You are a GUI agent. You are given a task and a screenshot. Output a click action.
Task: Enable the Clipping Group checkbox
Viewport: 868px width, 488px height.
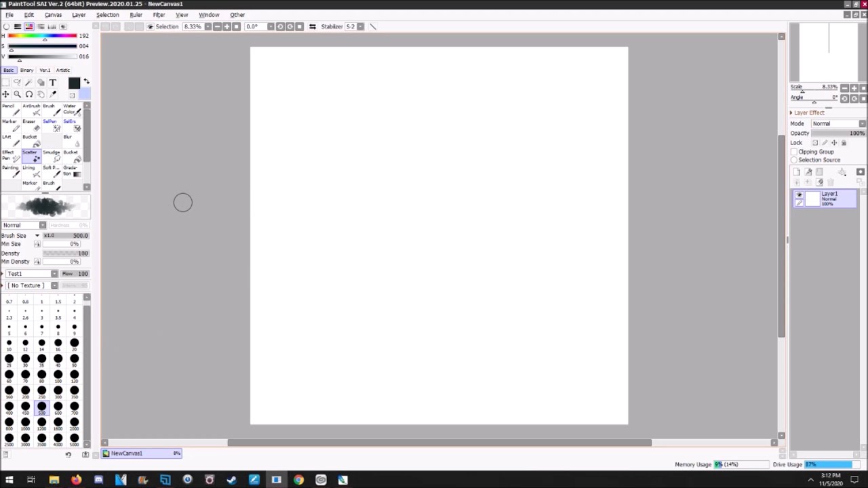coord(794,152)
